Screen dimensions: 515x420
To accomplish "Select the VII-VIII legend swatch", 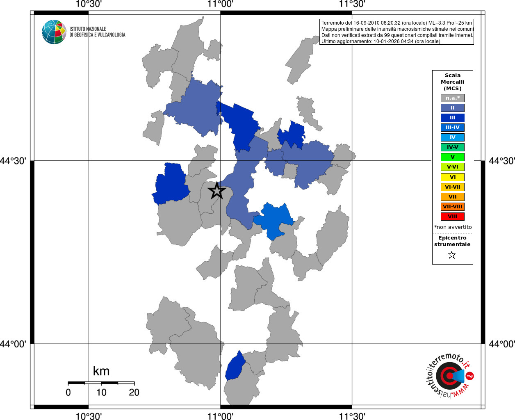I will [452, 207].
